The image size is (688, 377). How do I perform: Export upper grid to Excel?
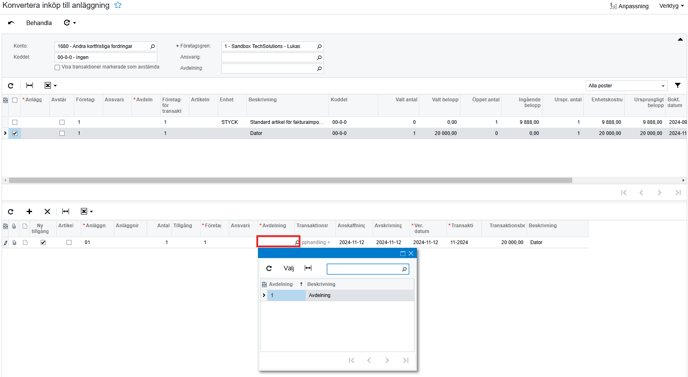(x=50, y=86)
